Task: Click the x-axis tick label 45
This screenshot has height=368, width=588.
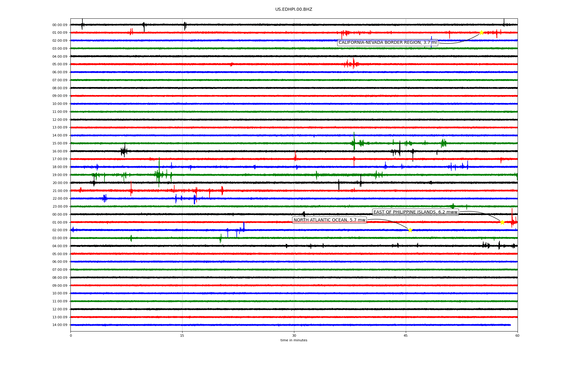Action: coord(406,336)
